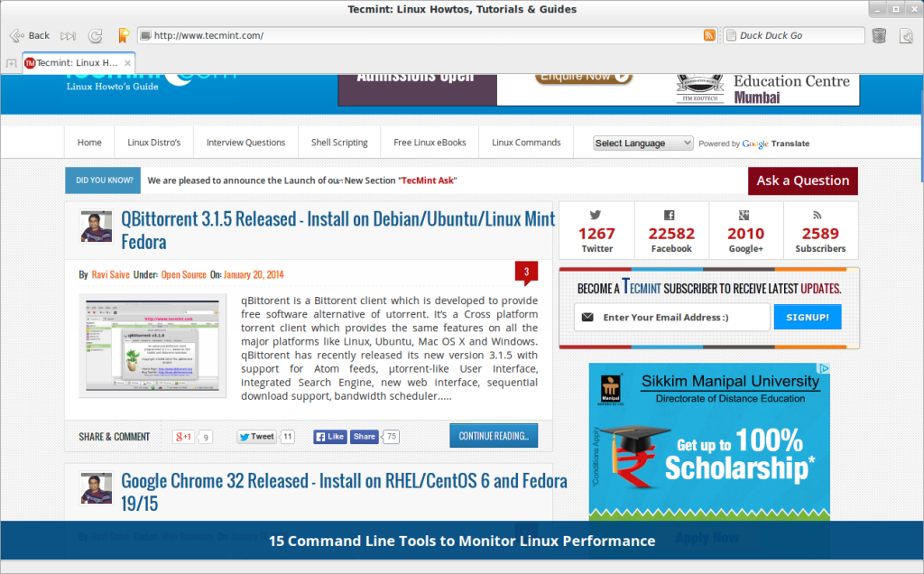Open Interview Questions menu item

point(245,143)
